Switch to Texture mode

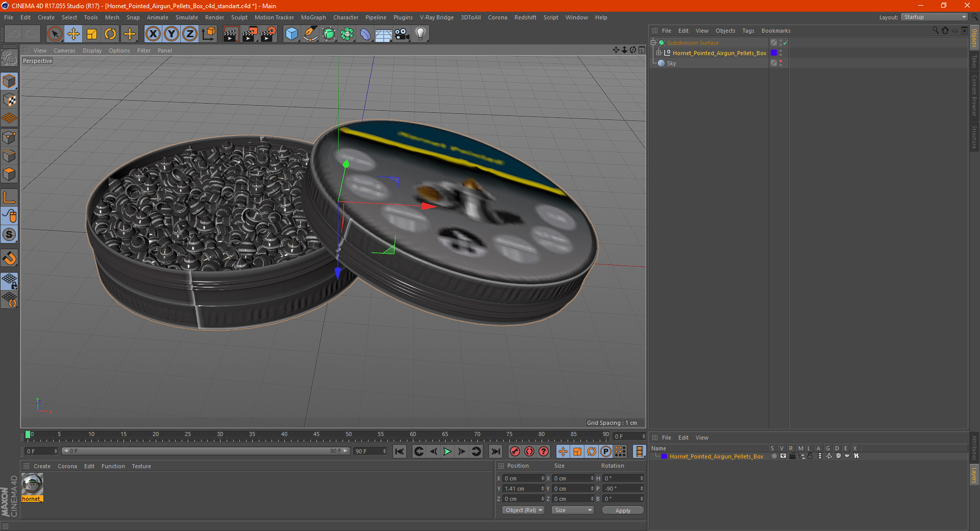[10, 100]
